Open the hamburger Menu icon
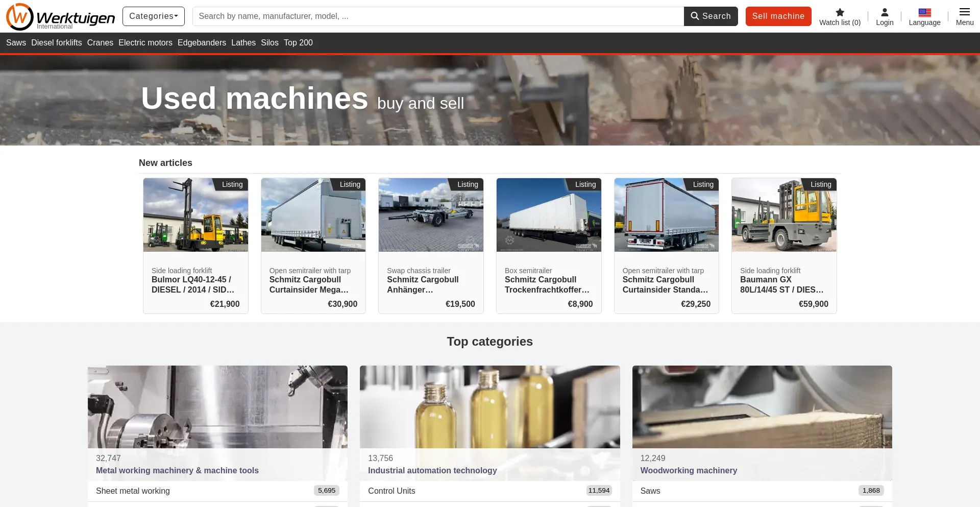The width and height of the screenshot is (980, 507). [965, 12]
